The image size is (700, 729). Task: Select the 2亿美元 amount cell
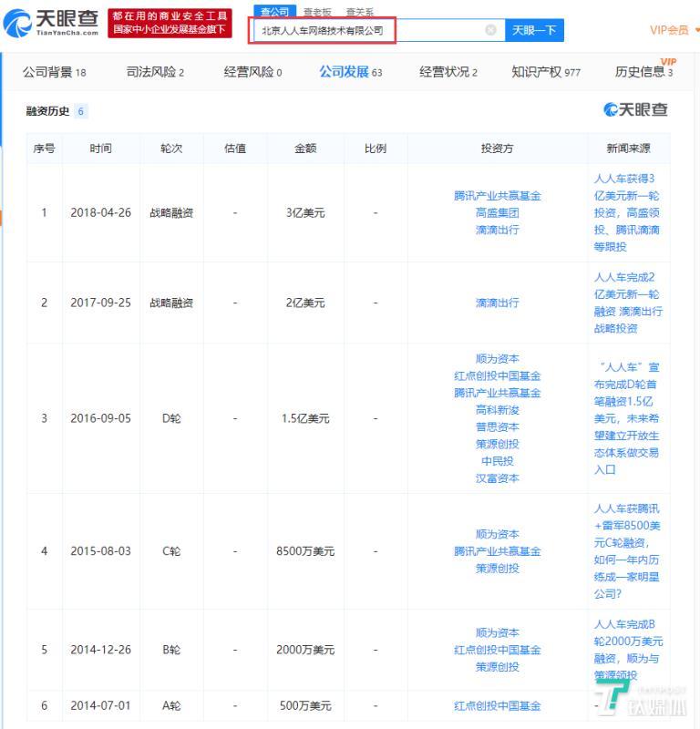click(x=305, y=303)
